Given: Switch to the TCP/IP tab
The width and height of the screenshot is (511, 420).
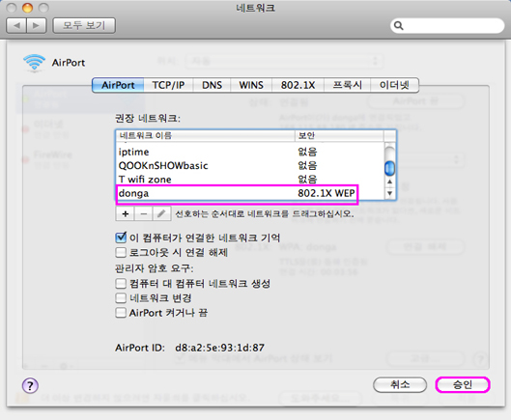Looking at the screenshot, I should coord(168,85).
